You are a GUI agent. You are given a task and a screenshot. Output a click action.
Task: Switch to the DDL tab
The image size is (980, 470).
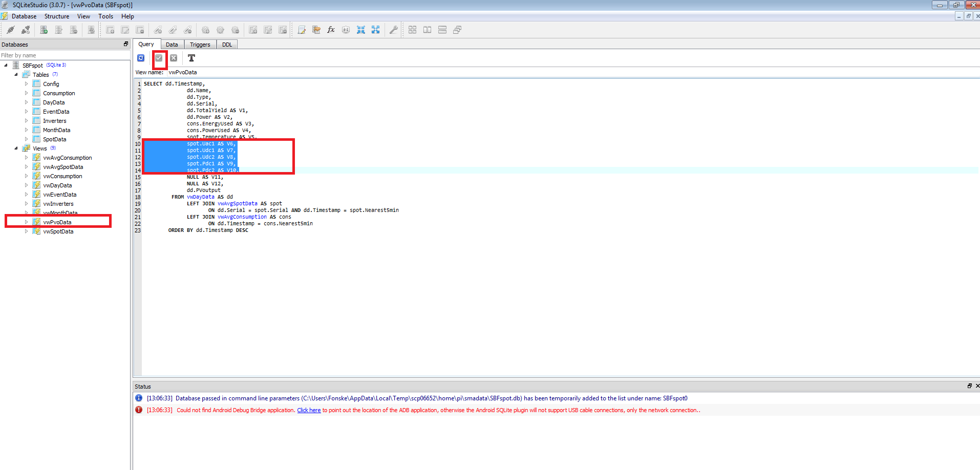tap(227, 45)
